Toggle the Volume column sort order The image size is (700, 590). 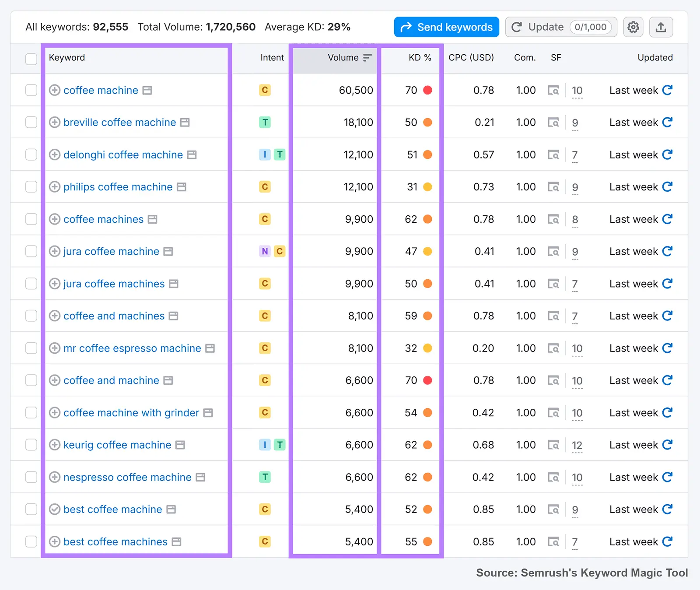[x=367, y=57]
